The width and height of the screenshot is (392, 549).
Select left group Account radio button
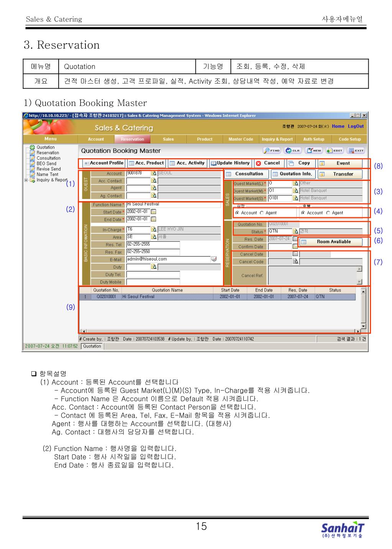click(x=238, y=213)
